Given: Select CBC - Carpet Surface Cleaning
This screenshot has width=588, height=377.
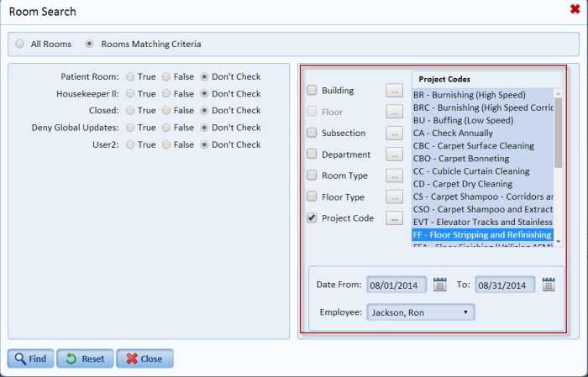Looking at the screenshot, I should (x=483, y=146).
